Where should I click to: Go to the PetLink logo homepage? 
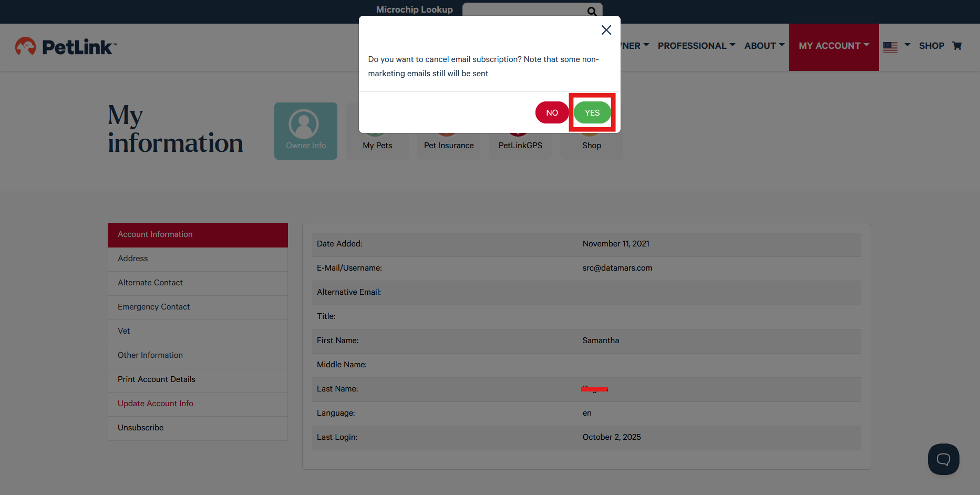click(x=66, y=47)
